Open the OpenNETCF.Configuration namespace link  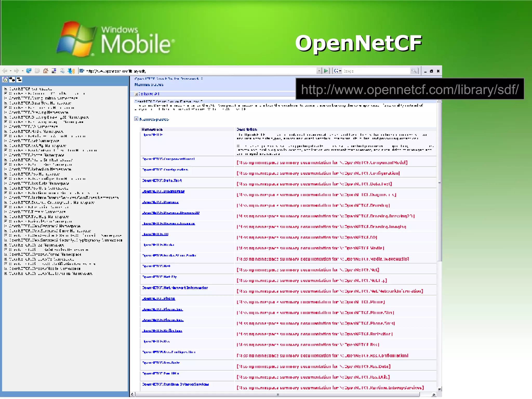(x=165, y=169)
